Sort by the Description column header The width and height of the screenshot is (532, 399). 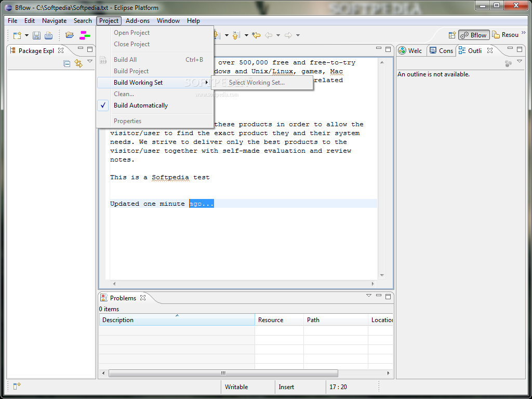(x=177, y=320)
